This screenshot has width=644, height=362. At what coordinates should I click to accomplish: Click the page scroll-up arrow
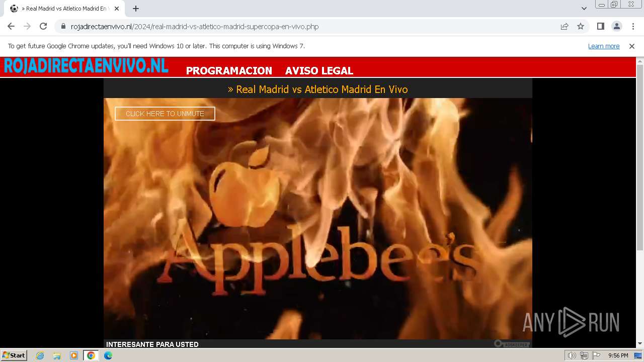tap(640, 61)
